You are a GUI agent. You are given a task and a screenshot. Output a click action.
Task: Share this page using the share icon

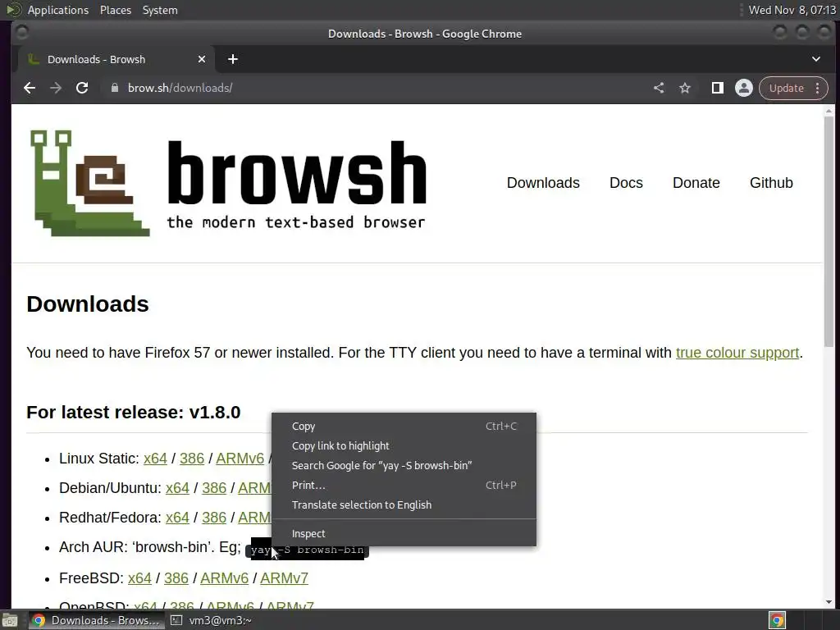coord(659,88)
